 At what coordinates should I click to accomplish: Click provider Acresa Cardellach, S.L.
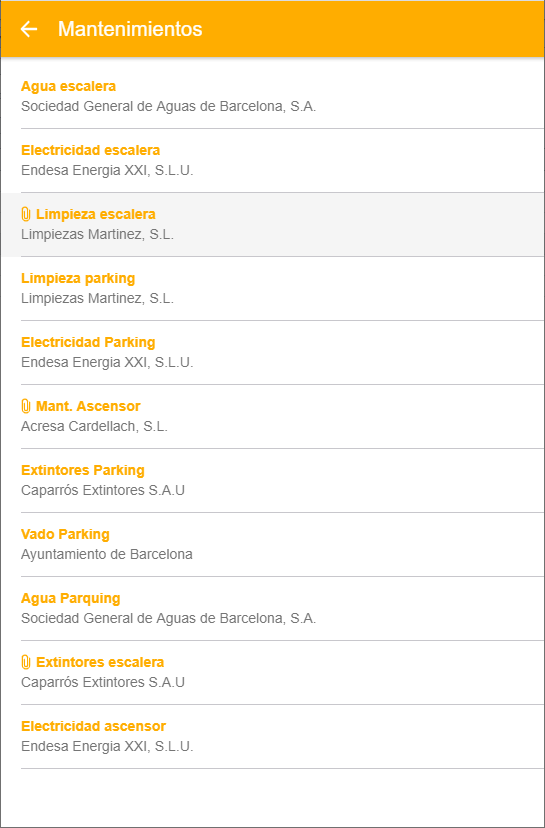[x=95, y=427]
